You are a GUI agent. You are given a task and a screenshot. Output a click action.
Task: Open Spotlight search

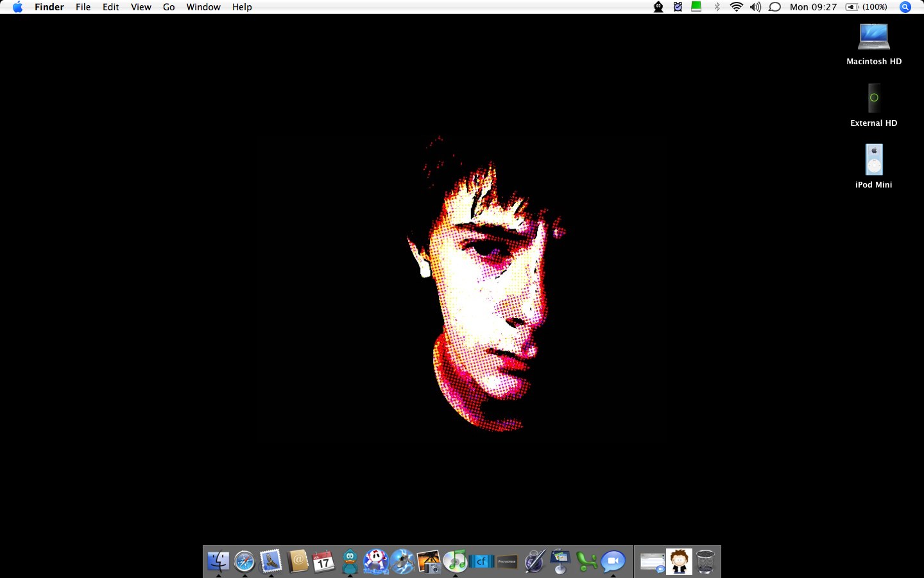(905, 7)
